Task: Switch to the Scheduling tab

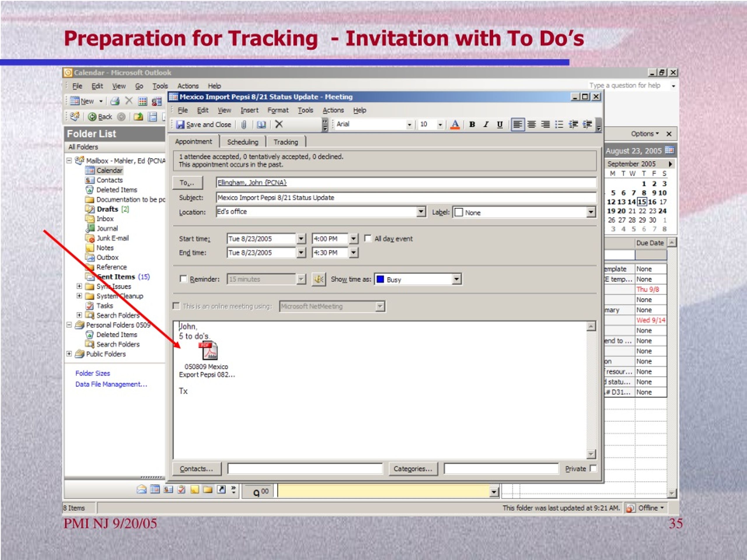Action: click(242, 142)
